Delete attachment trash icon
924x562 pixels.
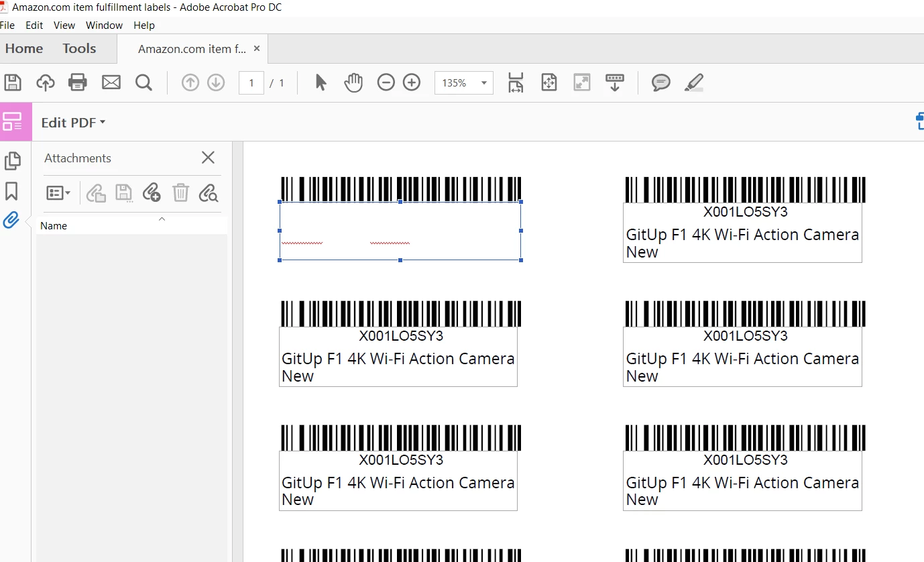(180, 193)
